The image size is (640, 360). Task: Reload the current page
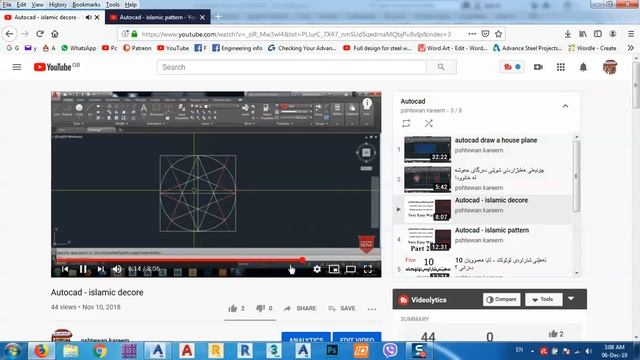pyautogui.click(x=40, y=34)
